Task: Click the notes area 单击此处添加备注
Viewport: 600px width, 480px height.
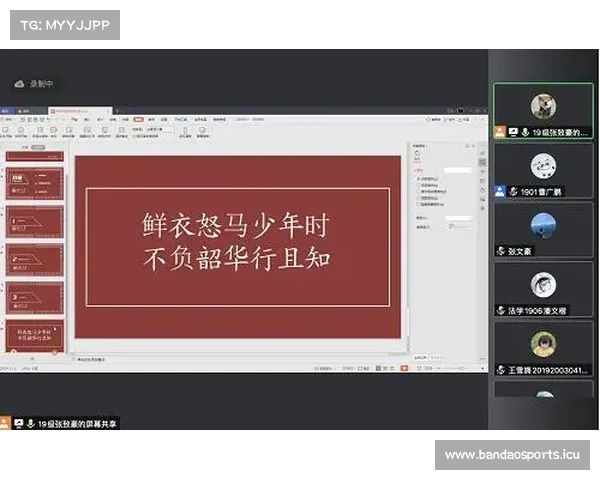Action: tap(91, 359)
